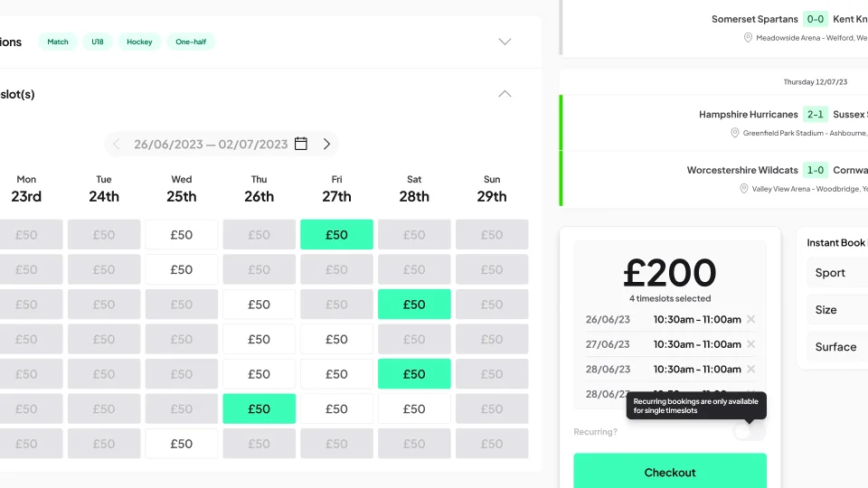Open the calendar date picker icon
Screen dimensions: 868x488
pos(301,144)
